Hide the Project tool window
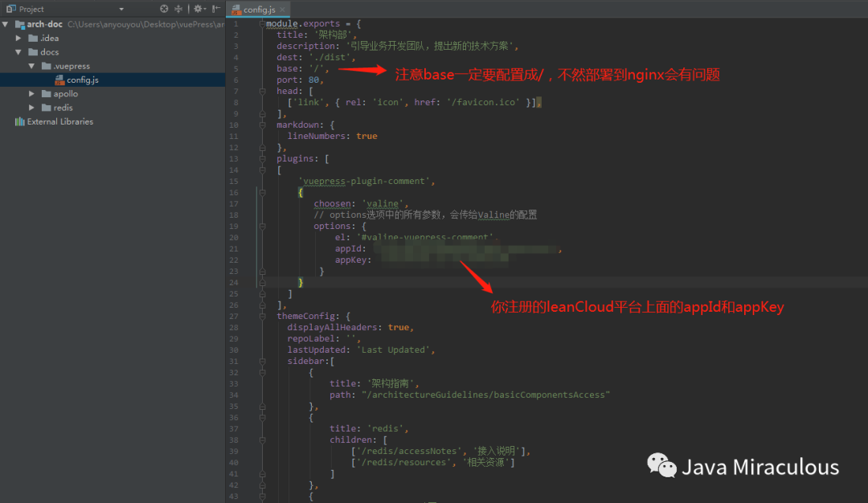The image size is (868, 503). (x=216, y=9)
